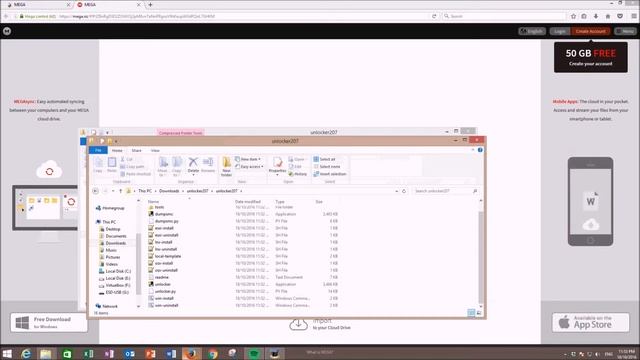The height and width of the screenshot is (360, 640).
Task: Click the MEGA Login button
Action: point(560,31)
